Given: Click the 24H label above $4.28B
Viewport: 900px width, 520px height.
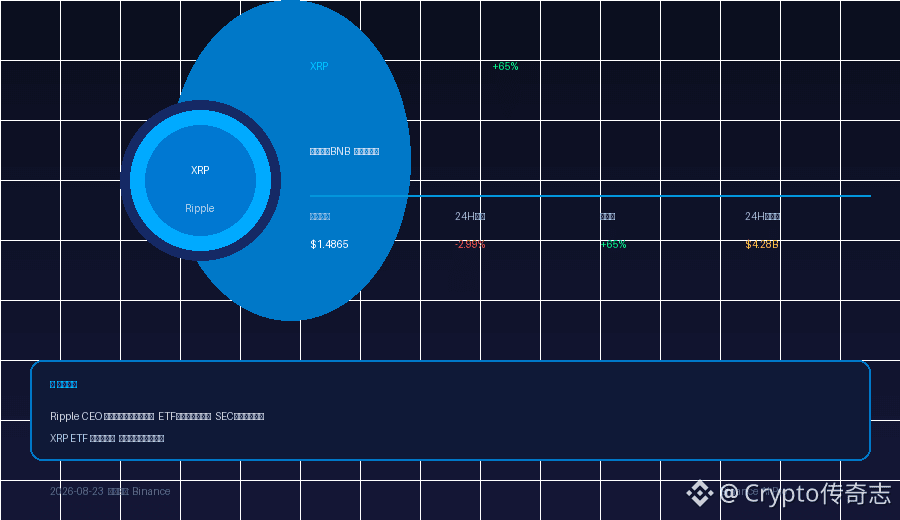Looking at the screenshot, I should click(762, 216).
